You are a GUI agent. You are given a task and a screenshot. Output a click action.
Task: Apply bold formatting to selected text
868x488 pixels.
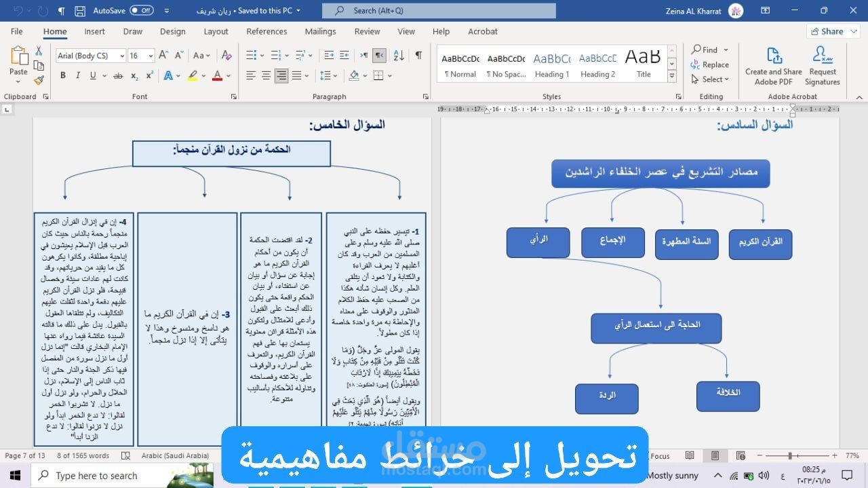(62, 75)
